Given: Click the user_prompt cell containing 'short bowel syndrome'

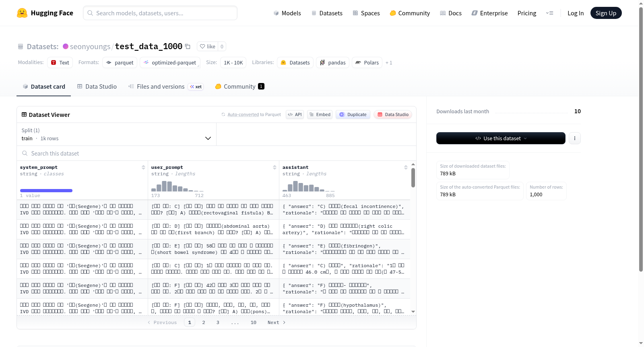Looking at the screenshot, I should [x=213, y=249].
